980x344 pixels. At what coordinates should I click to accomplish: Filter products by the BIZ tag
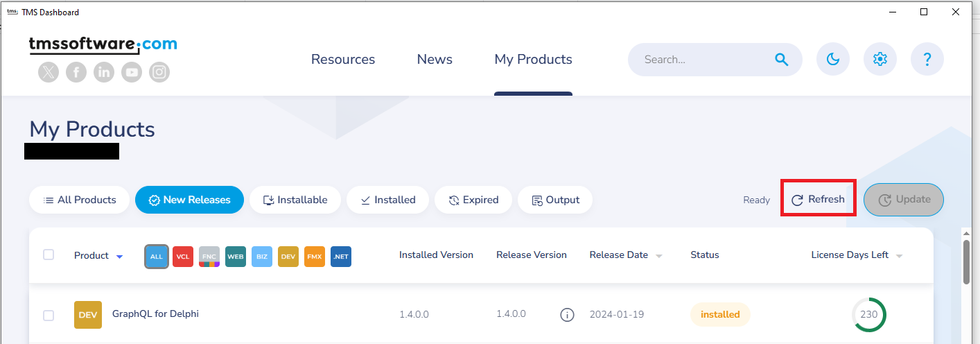[262, 257]
